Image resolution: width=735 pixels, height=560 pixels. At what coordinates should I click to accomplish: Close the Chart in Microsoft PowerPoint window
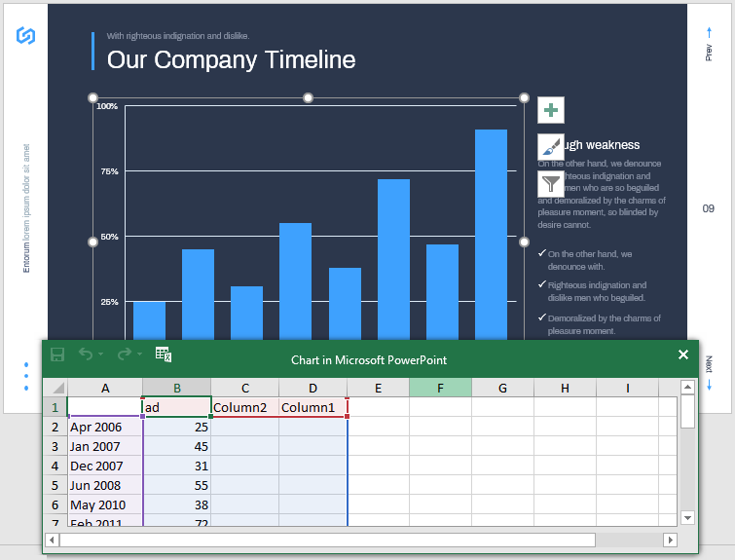683,355
